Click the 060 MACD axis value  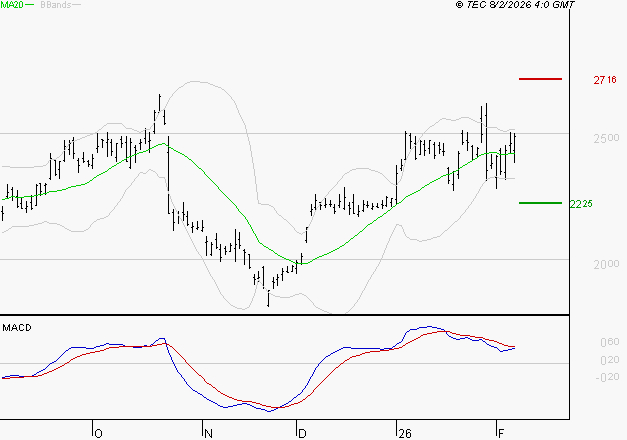pyautogui.click(x=610, y=342)
